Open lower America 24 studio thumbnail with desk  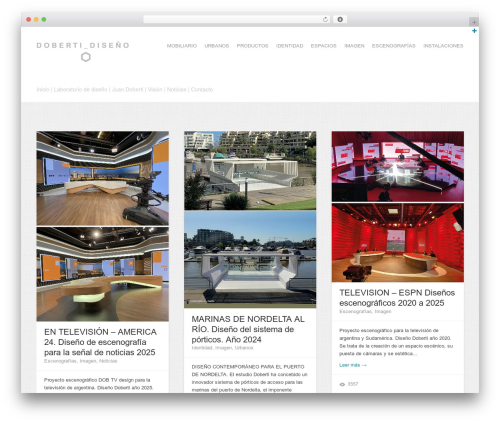pyautogui.click(x=103, y=274)
